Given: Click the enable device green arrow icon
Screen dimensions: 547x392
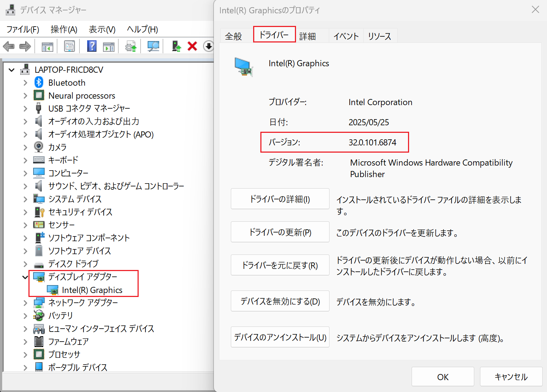Looking at the screenshot, I should pos(176,46).
